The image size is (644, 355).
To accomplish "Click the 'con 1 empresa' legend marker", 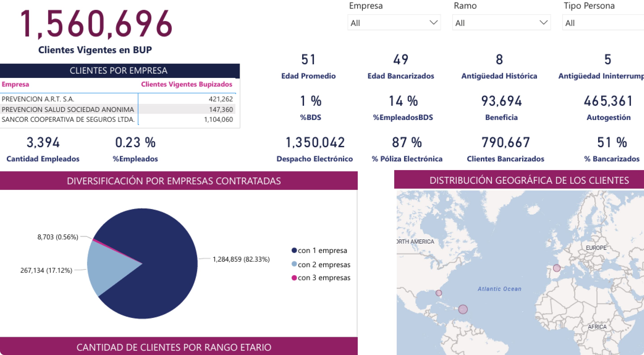I will (x=294, y=250).
